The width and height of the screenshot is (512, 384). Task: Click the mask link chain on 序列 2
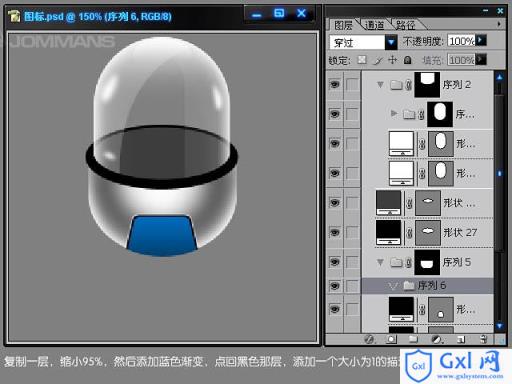coord(409,85)
